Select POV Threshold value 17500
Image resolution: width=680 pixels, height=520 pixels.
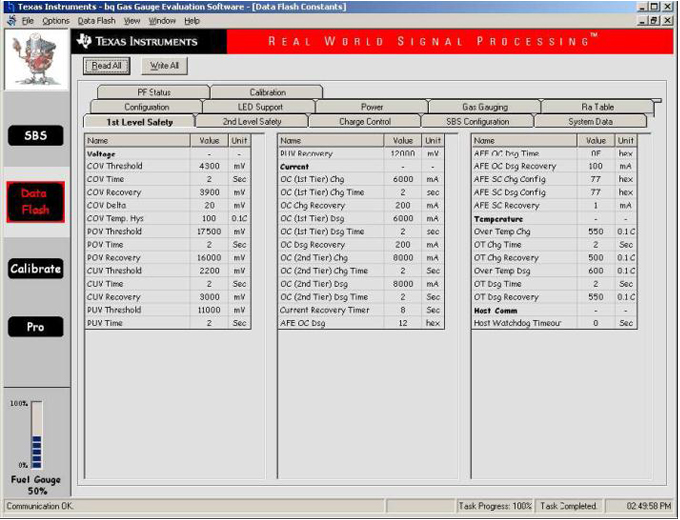coord(209,232)
